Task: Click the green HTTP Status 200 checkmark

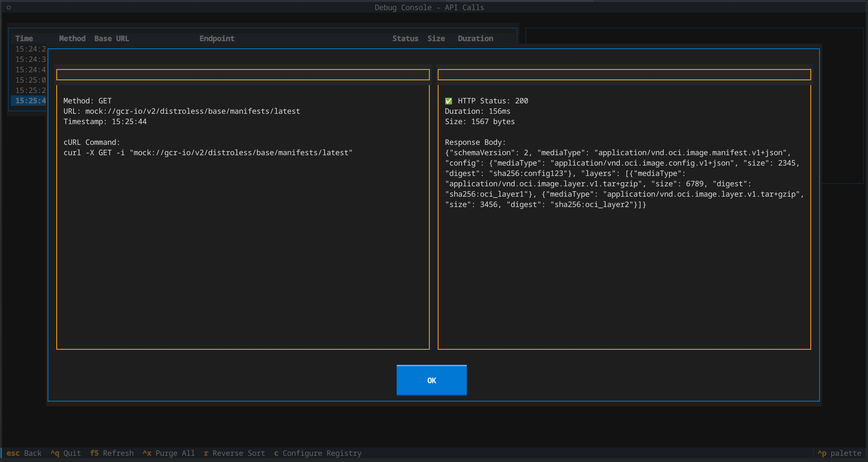Action: pyautogui.click(x=449, y=100)
